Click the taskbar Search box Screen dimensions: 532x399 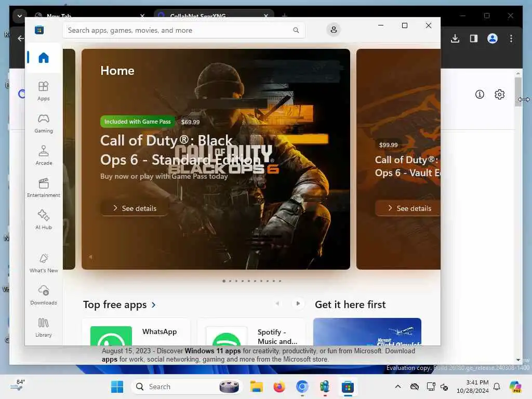point(187,387)
